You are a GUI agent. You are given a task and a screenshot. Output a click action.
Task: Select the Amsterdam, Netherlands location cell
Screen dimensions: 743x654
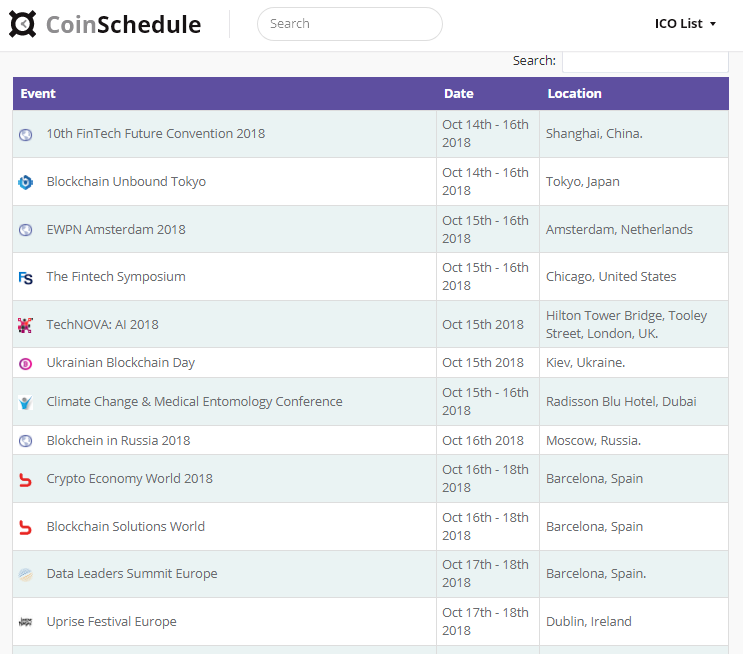[634, 229]
